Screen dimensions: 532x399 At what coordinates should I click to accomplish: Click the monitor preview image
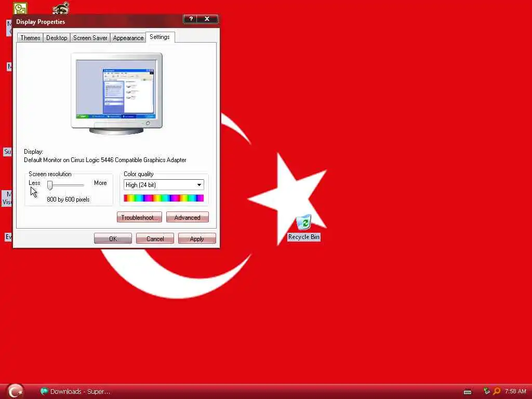pyautogui.click(x=116, y=94)
